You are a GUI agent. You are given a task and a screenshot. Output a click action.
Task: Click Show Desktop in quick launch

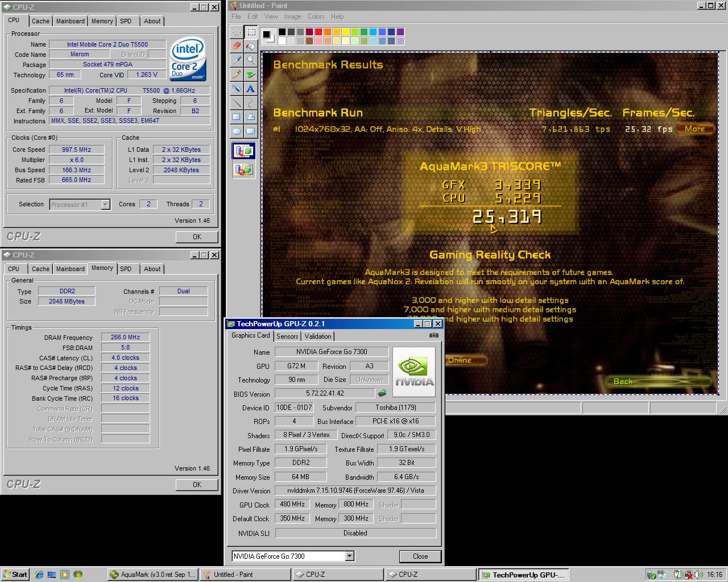click(52, 575)
